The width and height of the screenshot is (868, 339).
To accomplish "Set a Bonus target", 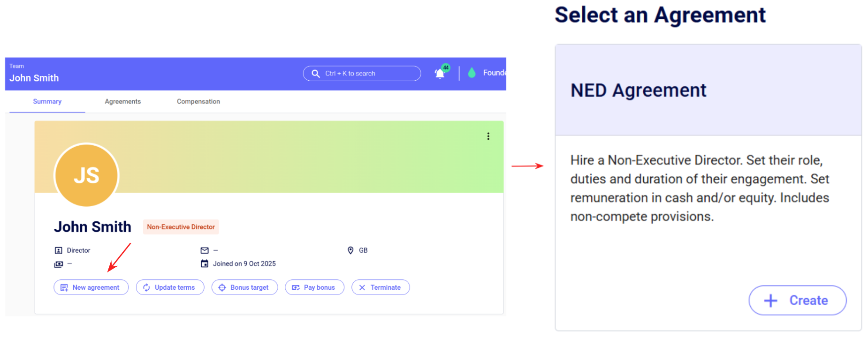I will click(x=244, y=287).
